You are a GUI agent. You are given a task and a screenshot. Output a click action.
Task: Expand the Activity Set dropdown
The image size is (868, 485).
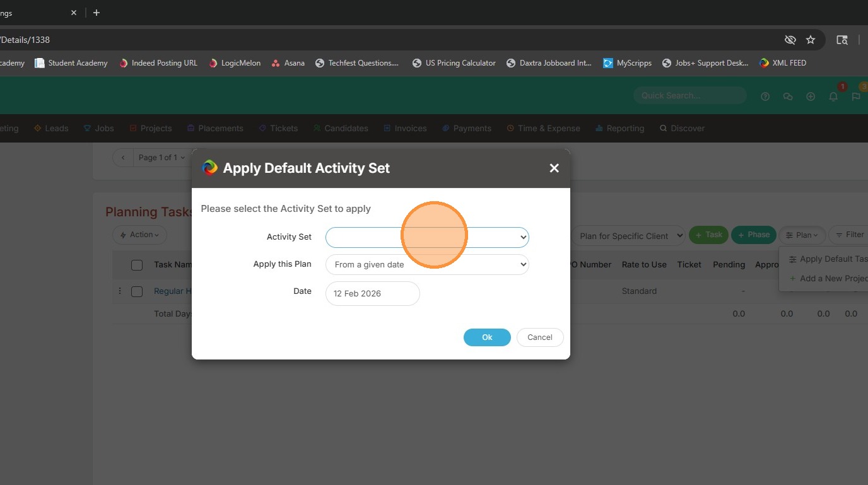coord(427,237)
